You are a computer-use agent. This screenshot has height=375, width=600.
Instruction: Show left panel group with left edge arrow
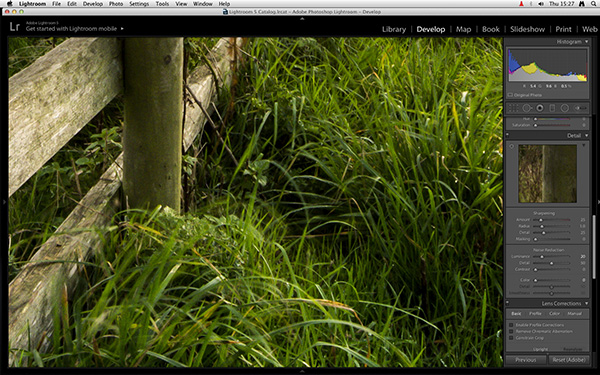4,202
